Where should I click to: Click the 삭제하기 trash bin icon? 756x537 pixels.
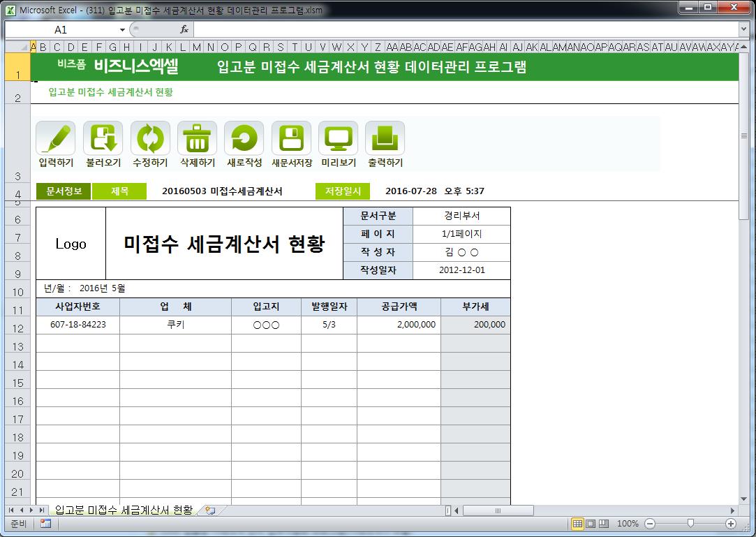point(197,138)
